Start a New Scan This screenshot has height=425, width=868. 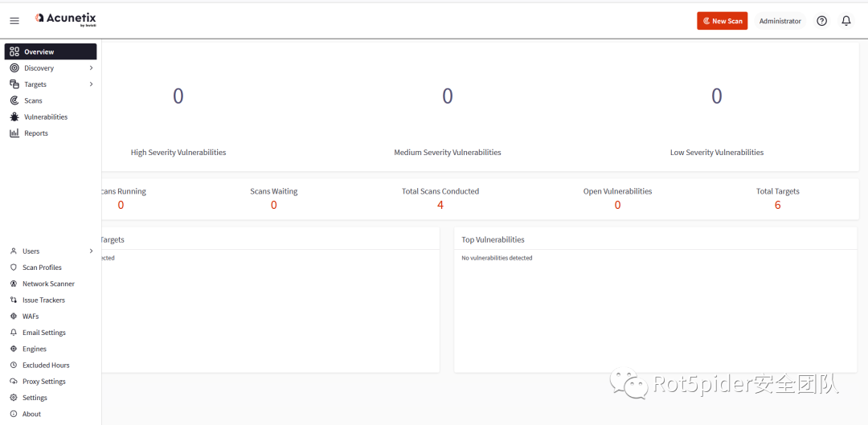pyautogui.click(x=723, y=21)
